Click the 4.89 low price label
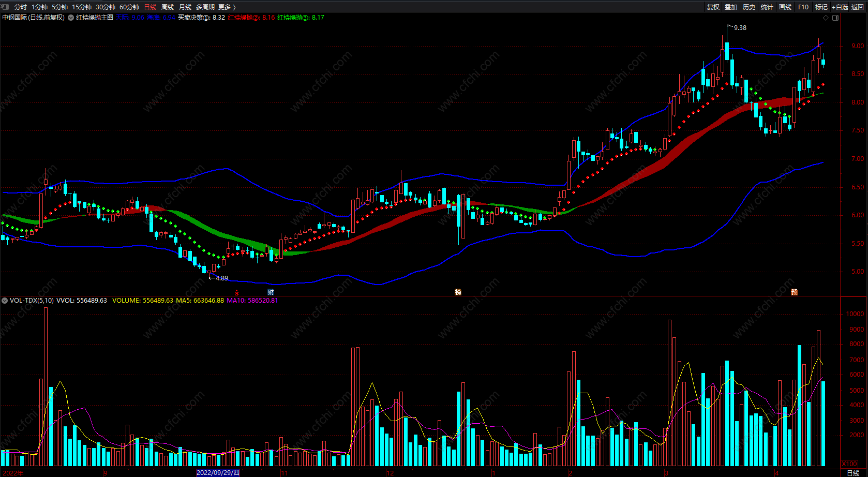This screenshot has height=477, width=868. tap(222, 278)
